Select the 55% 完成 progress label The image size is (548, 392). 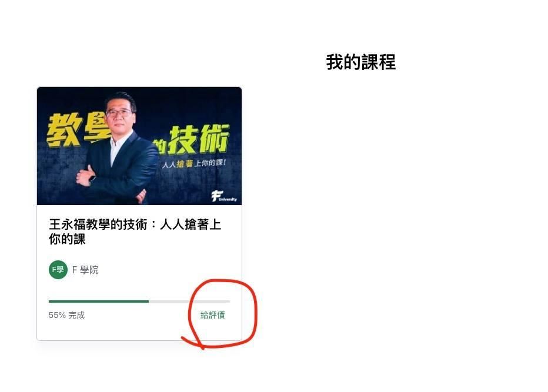click(x=66, y=315)
